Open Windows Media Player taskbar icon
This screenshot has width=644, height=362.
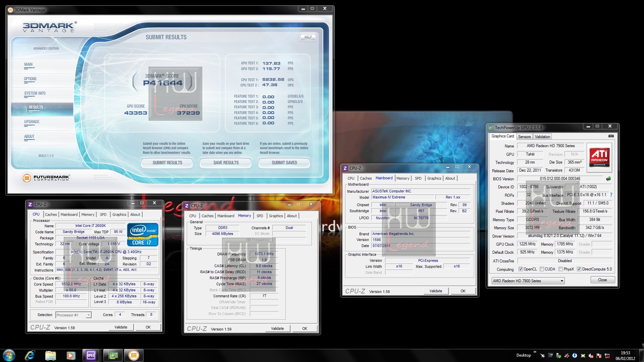71,355
